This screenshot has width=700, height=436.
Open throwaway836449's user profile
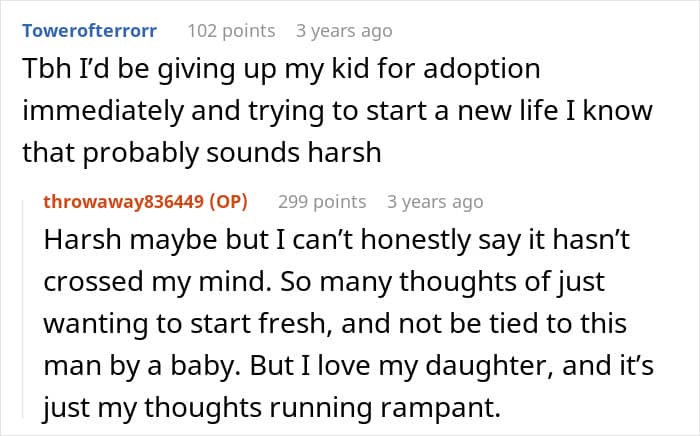point(125,202)
